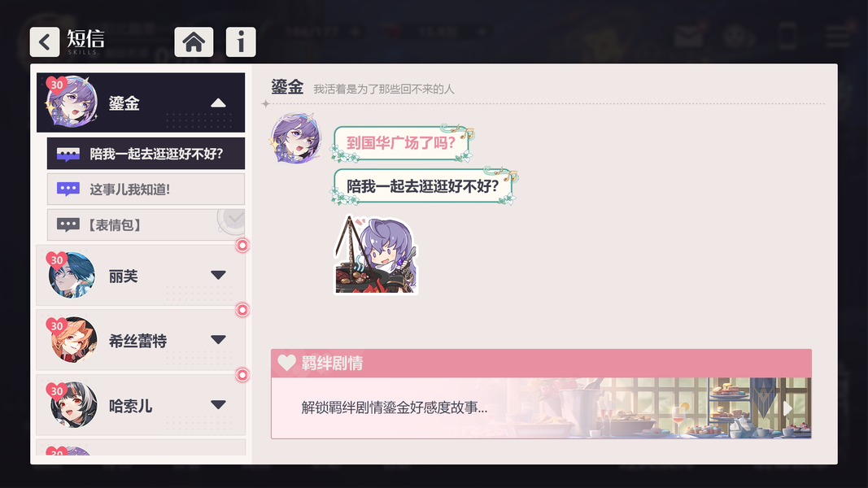Click the play arrow on bond story banner
This screenshot has width=868, height=488.
pos(787,408)
